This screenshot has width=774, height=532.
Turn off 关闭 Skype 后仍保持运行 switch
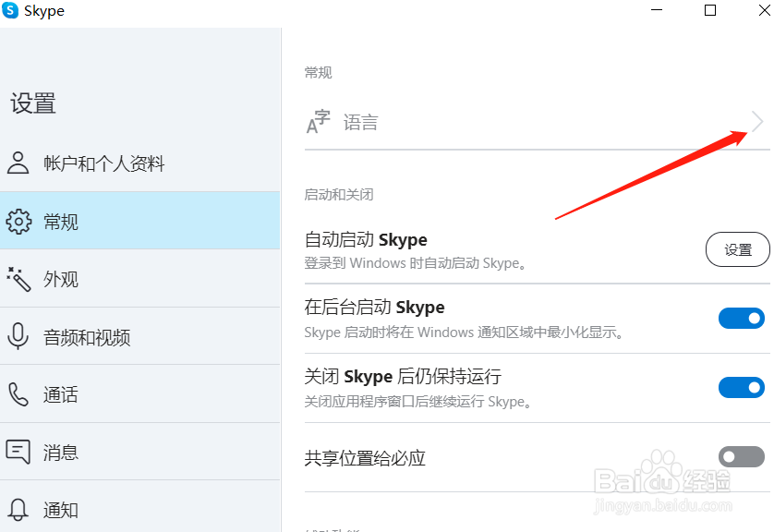(x=741, y=387)
